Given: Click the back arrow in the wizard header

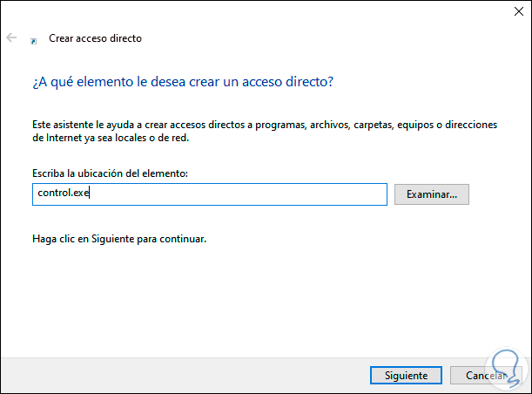Looking at the screenshot, I should click(11, 38).
